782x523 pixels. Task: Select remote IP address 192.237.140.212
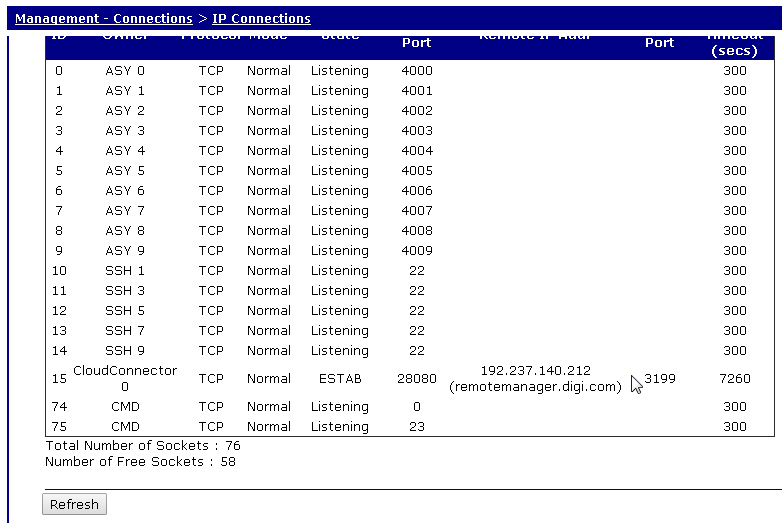535,371
